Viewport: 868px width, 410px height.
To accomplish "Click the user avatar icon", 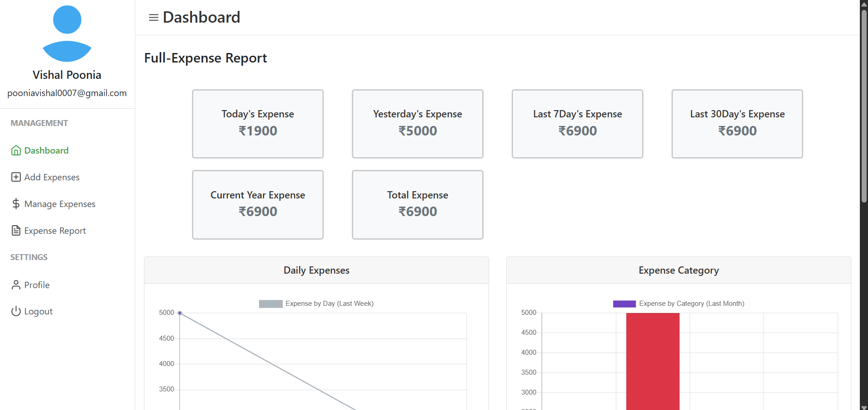I will pos(67,34).
